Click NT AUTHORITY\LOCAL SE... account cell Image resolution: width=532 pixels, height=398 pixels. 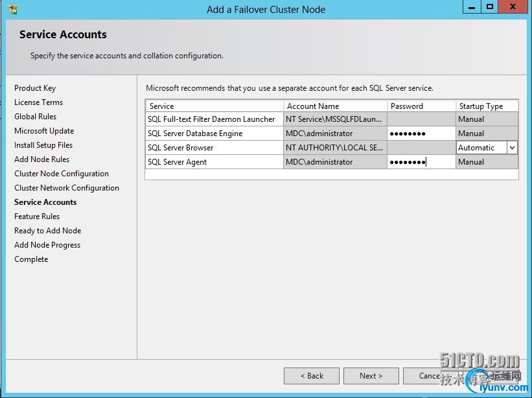(x=335, y=148)
